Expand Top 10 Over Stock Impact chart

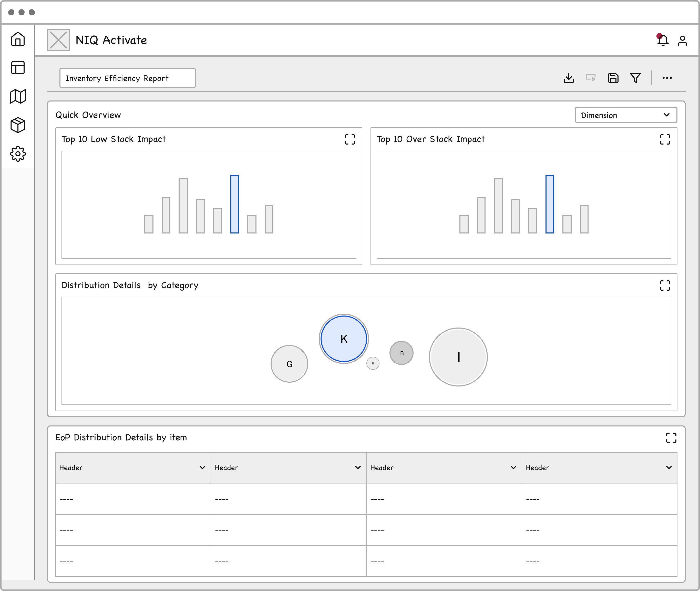pos(665,139)
